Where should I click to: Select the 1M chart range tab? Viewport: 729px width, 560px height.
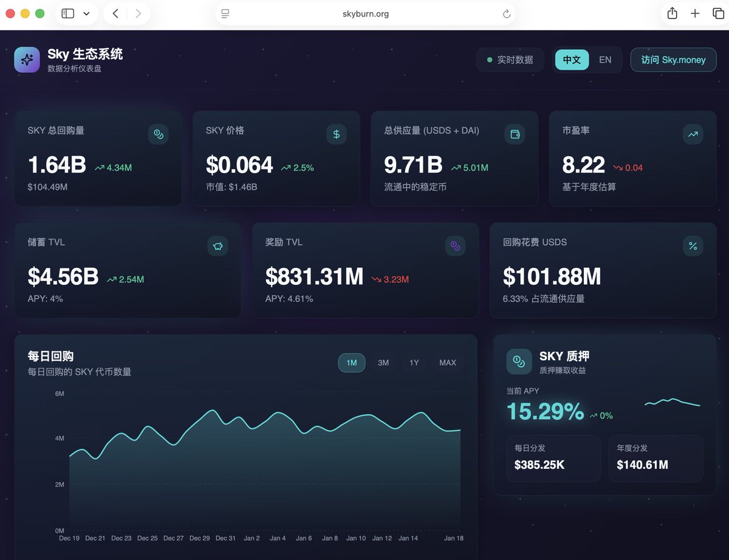pos(352,363)
